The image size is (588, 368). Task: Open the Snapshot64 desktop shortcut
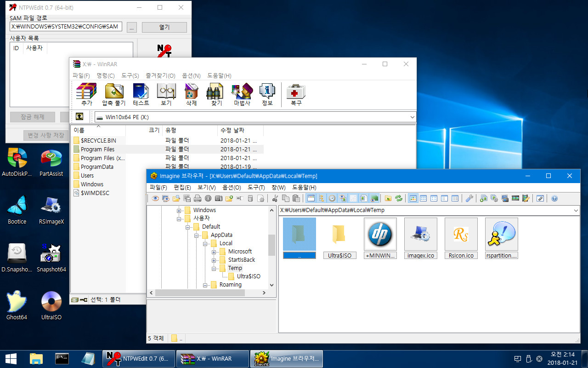pos(51,258)
